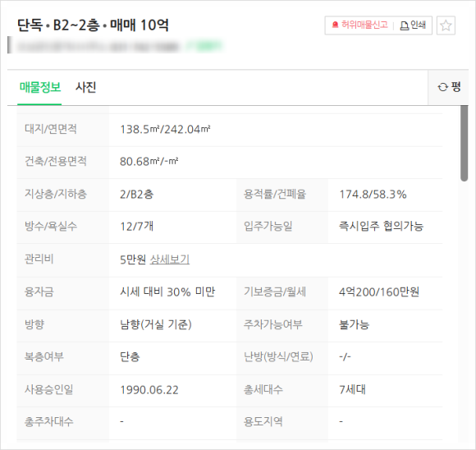Open the 매물정보 tab
Image resolution: width=476 pixels, height=450 pixels.
pos(39,88)
